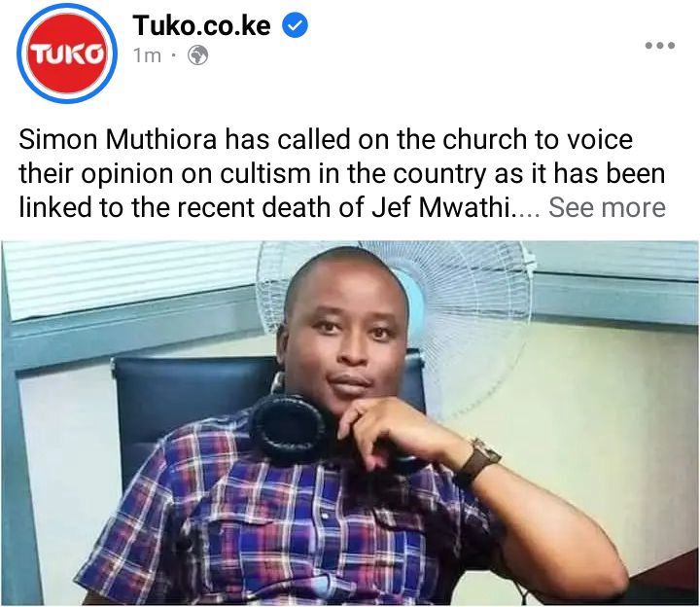Open the post options three-dot menu
The height and width of the screenshot is (607, 700).
660,45
